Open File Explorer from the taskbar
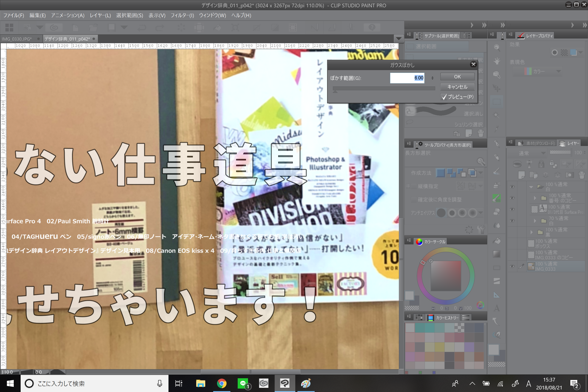The width and height of the screenshot is (588, 392). 201,383
